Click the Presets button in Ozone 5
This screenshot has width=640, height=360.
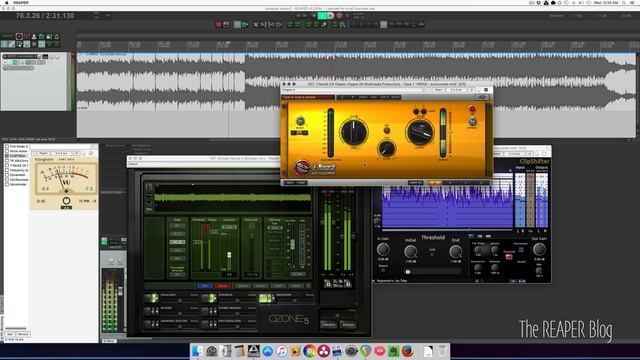coord(329,325)
